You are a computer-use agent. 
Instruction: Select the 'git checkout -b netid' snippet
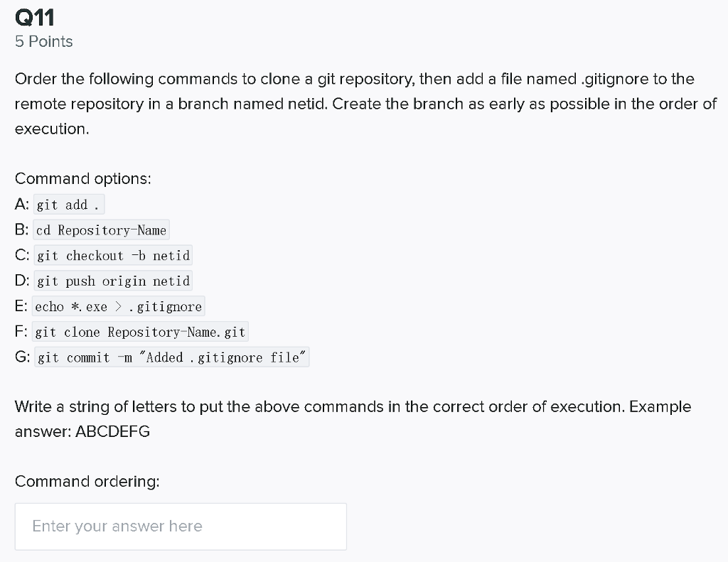pos(112,256)
